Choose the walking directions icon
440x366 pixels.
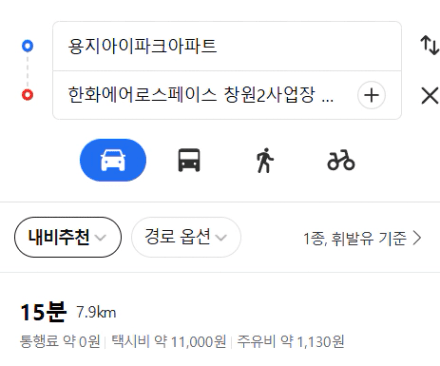(x=265, y=160)
